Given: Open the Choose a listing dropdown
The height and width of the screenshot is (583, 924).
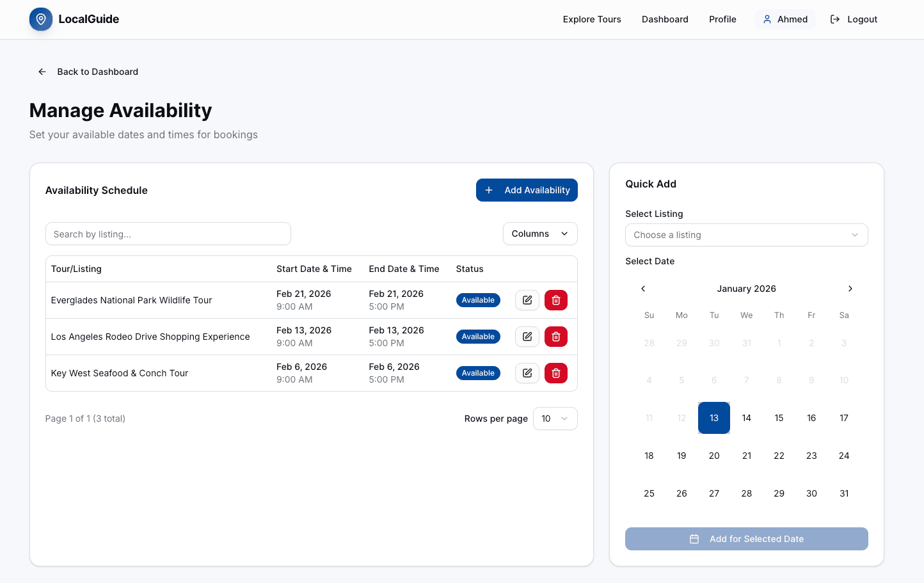Looking at the screenshot, I should tap(746, 235).
